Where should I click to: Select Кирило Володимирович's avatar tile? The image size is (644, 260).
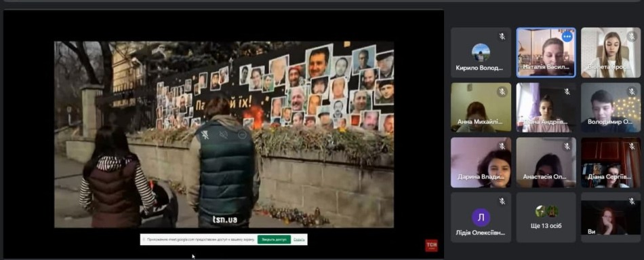coord(481,53)
